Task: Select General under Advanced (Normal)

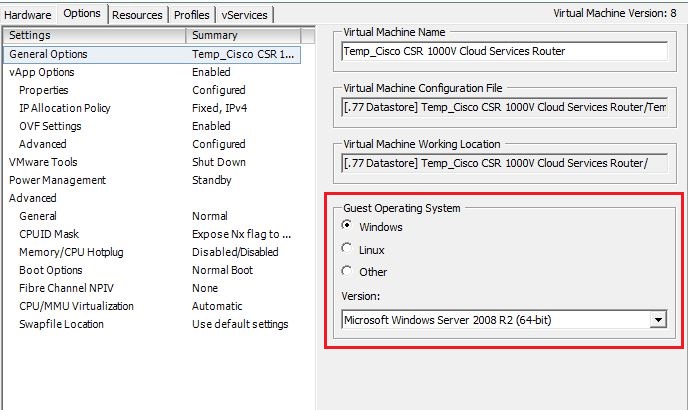Action: click(152, 216)
